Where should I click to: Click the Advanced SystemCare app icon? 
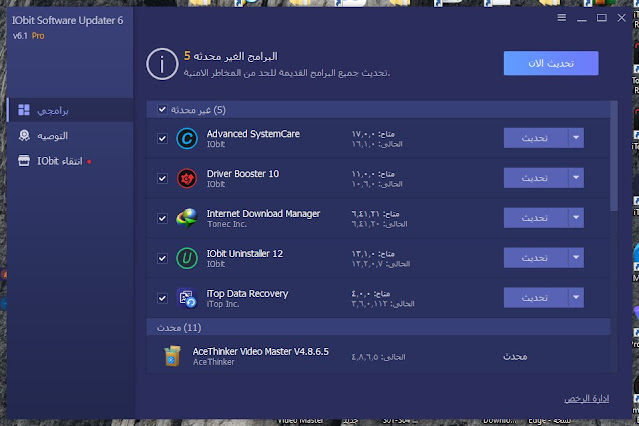pyautogui.click(x=187, y=139)
